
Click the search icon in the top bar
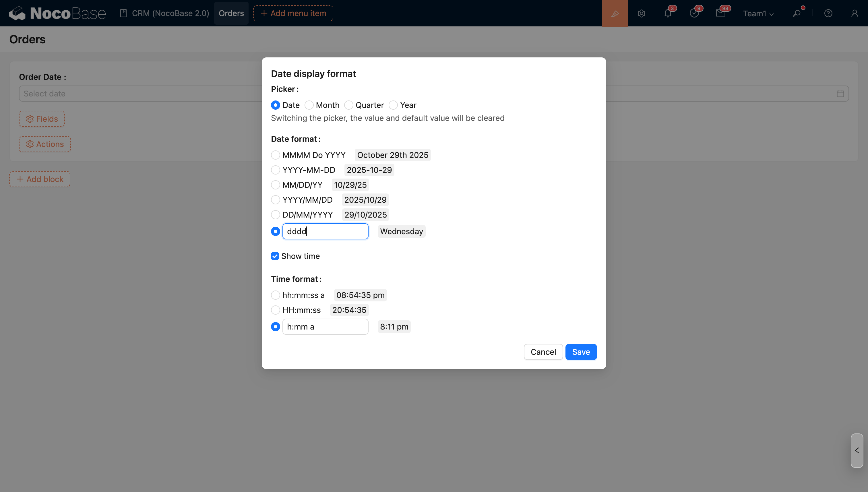click(x=797, y=13)
